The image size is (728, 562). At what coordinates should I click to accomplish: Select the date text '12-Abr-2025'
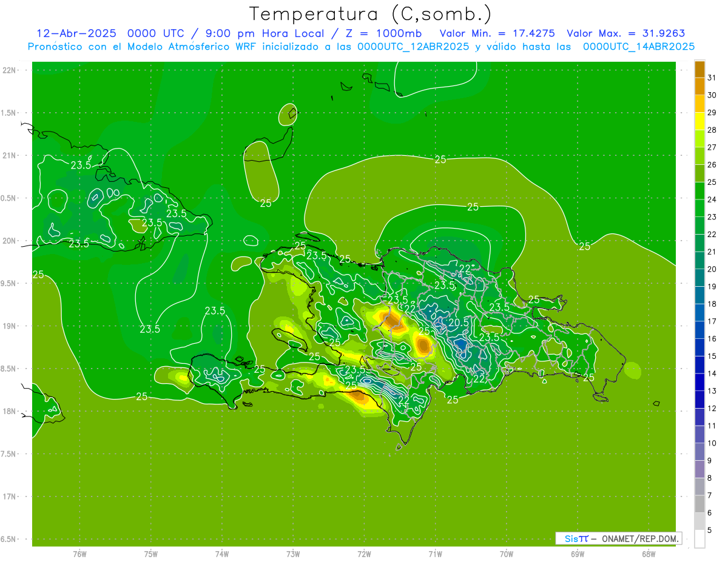point(76,33)
